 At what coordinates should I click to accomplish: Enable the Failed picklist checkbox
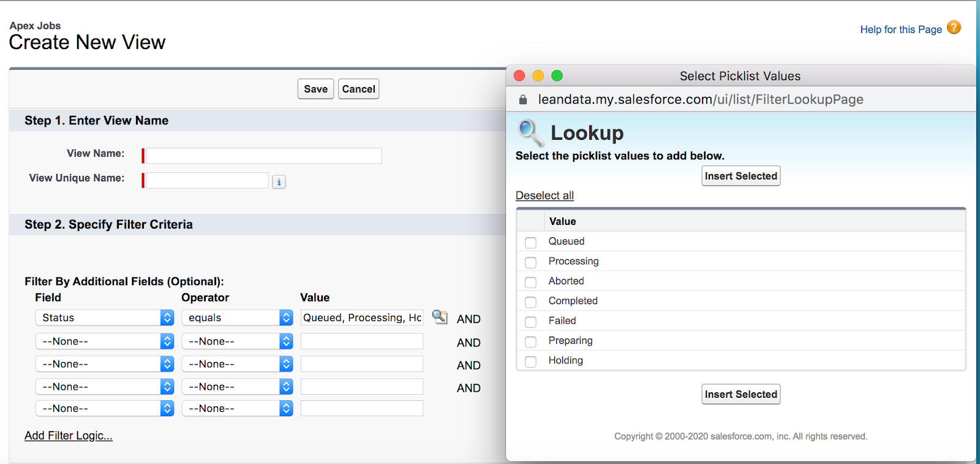[x=530, y=322]
